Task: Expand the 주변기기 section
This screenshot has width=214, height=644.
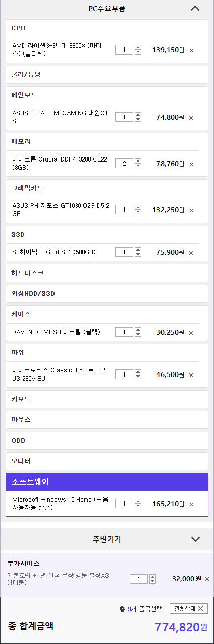Action: click(196, 539)
